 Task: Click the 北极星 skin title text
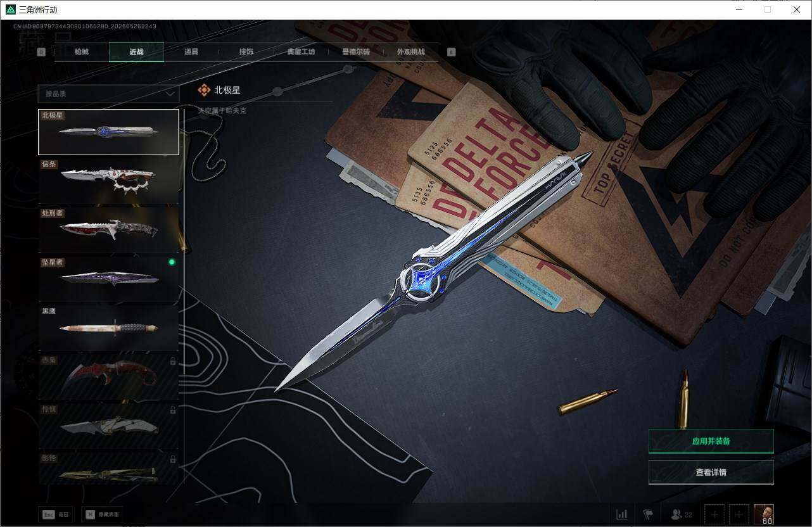[x=227, y=91]
